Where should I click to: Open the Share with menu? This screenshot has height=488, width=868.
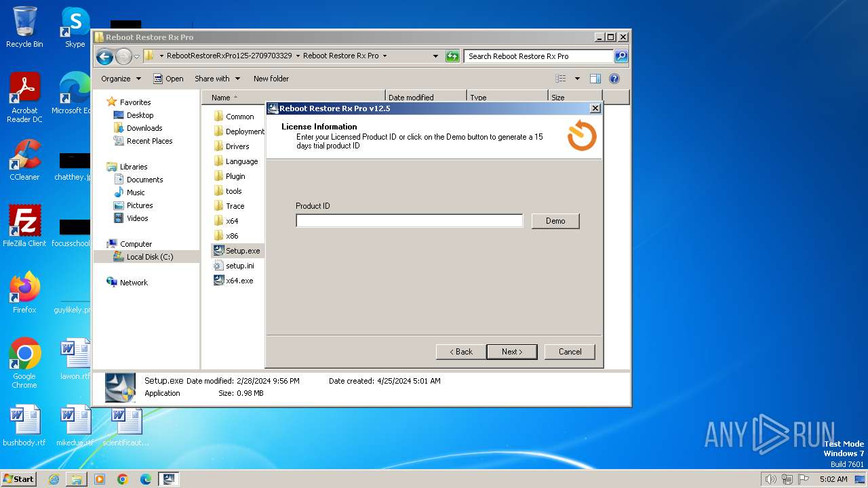coord(217,79)
